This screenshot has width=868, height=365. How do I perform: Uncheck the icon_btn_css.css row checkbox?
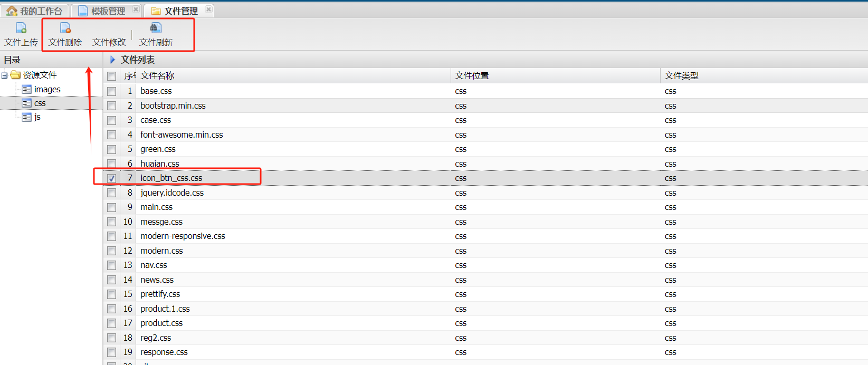point(112,178)
